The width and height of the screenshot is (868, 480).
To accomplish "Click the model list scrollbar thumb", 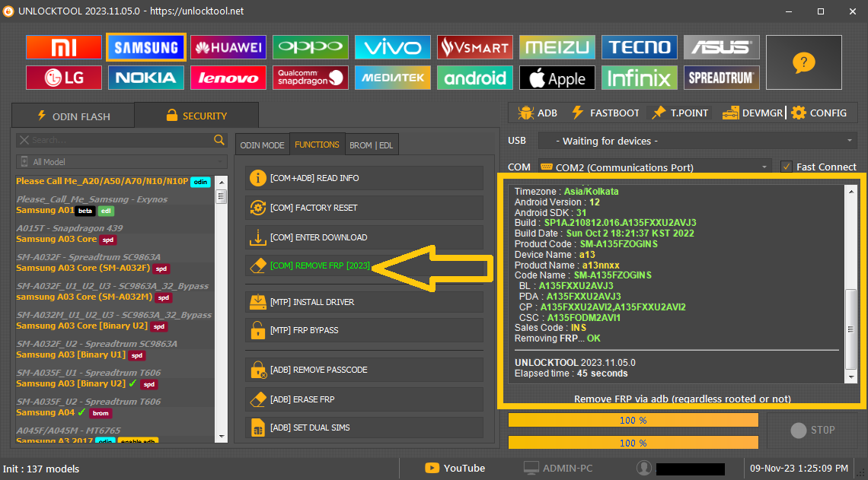I will click(221, 195).
